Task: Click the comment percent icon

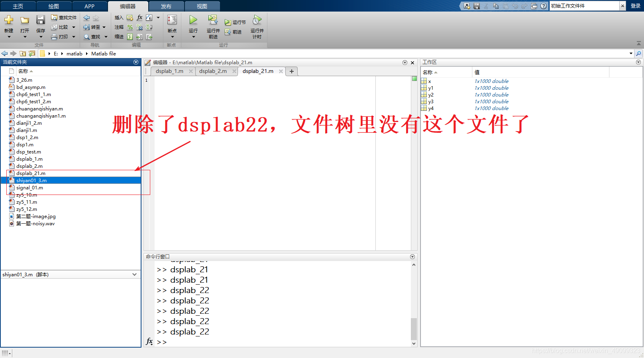Action: point(130,27)
